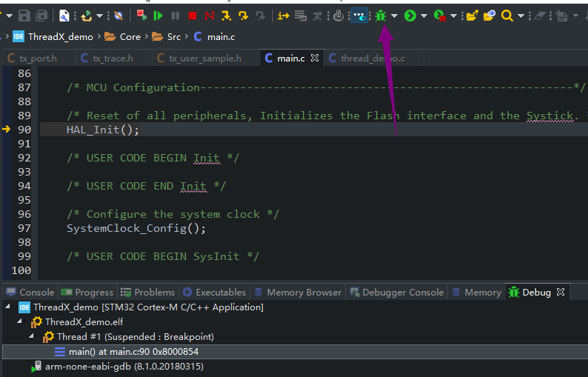The width and height of the screenshot is (588, 377).
Task: Select the main() at main.c:90 stack frame
Action: pyautogui.click(x=133, y=352)
